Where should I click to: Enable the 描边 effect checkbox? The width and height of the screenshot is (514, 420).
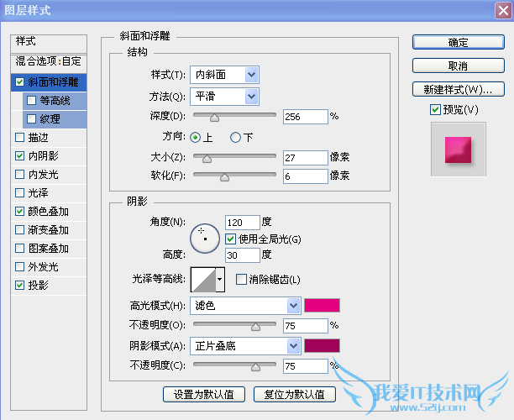(19, 138)
